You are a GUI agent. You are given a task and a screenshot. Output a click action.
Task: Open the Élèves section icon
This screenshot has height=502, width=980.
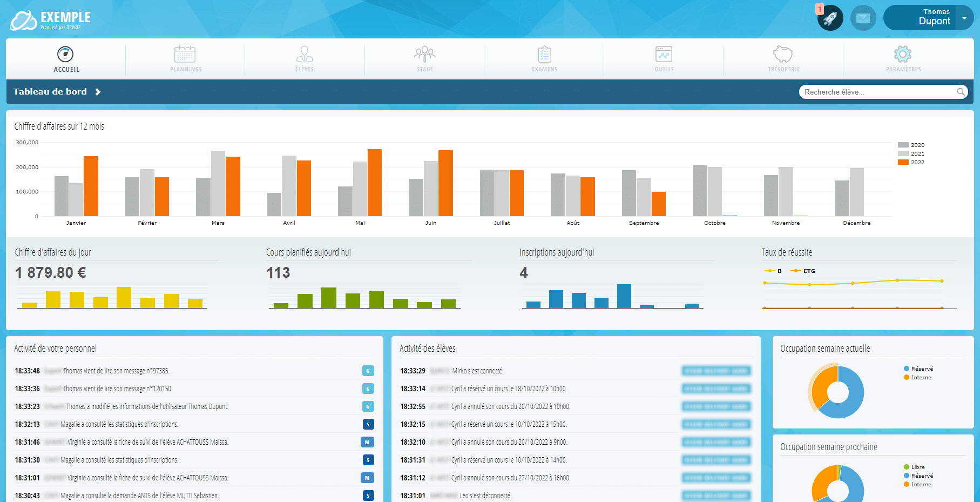pyautogui.click(x=305, y=54)
